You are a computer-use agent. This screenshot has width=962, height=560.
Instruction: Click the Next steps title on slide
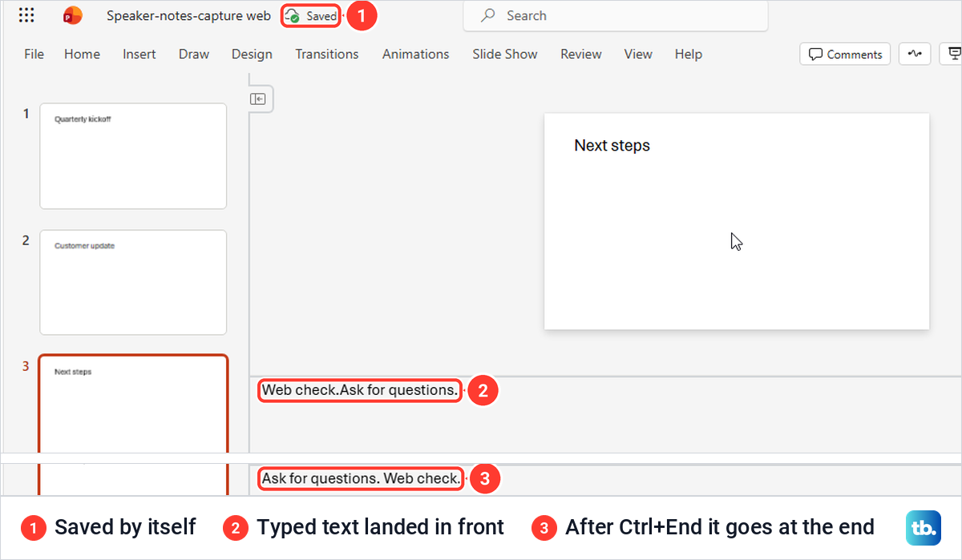[x=612, y=145]
